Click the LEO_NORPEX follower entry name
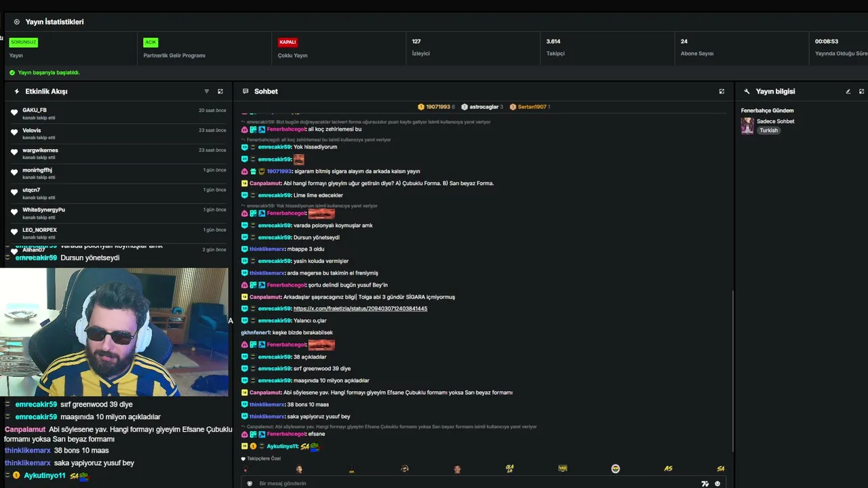The width and height of the screenshot is (868, 488). pyautogui.click(x=39, y=230)
